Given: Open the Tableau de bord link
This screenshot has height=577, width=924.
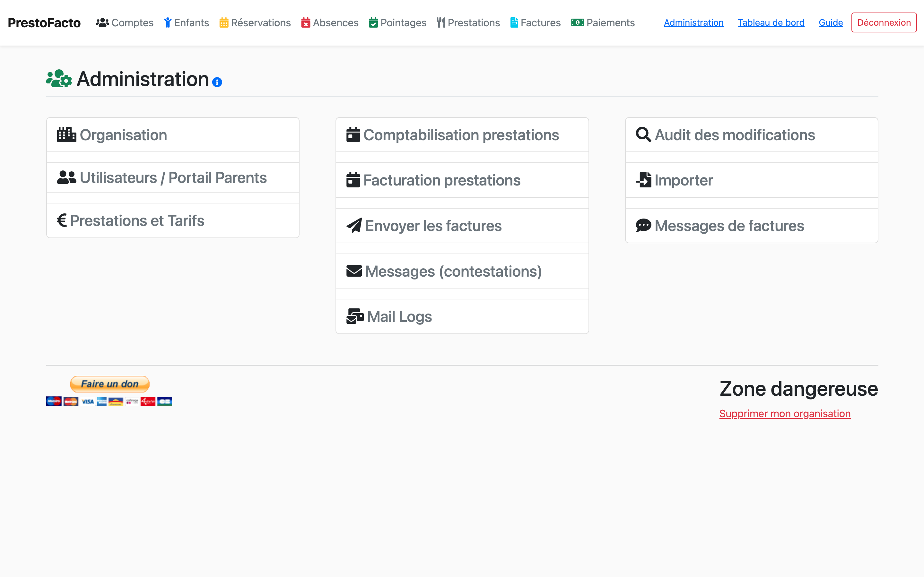Looking at the screenshot, I should point(771,22).
